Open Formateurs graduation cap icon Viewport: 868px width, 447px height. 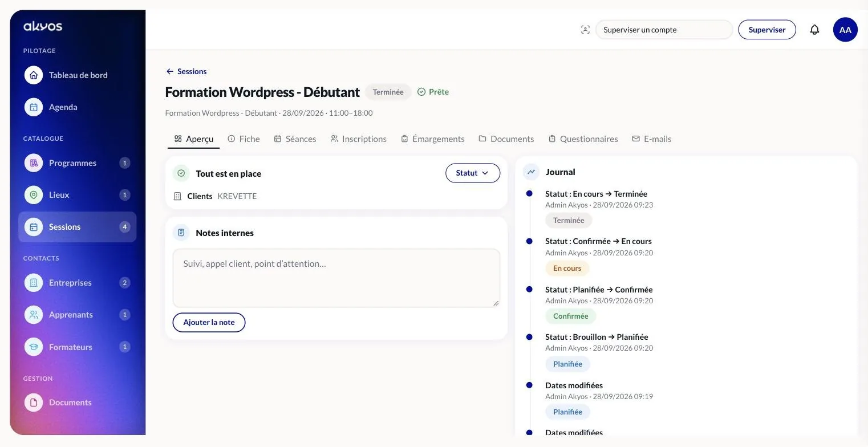pyautogui.click(x=34, y=347)
